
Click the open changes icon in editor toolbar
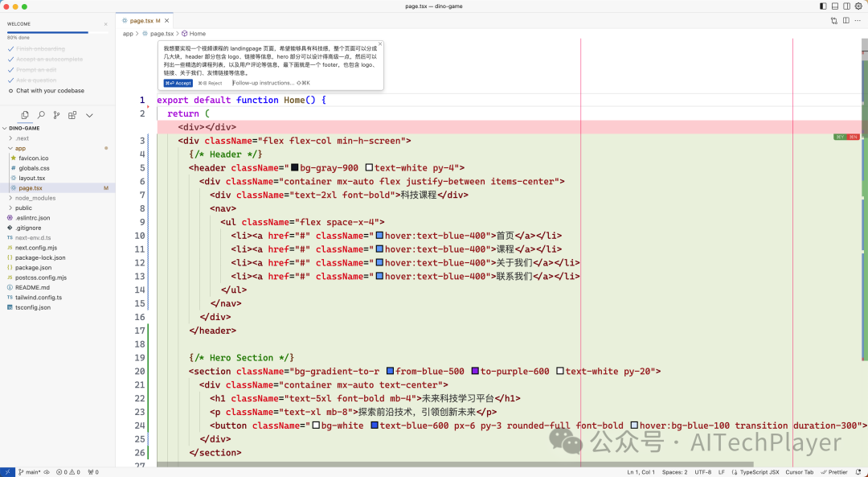(x=833, y=20)
